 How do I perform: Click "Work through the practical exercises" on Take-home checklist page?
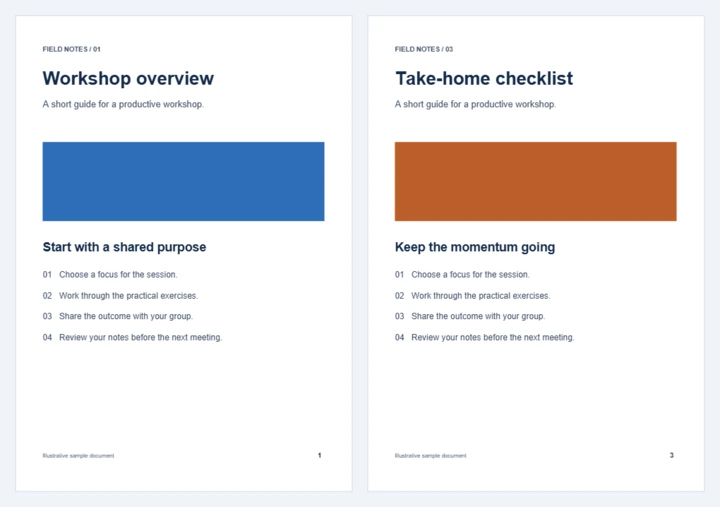click(472, 296)
